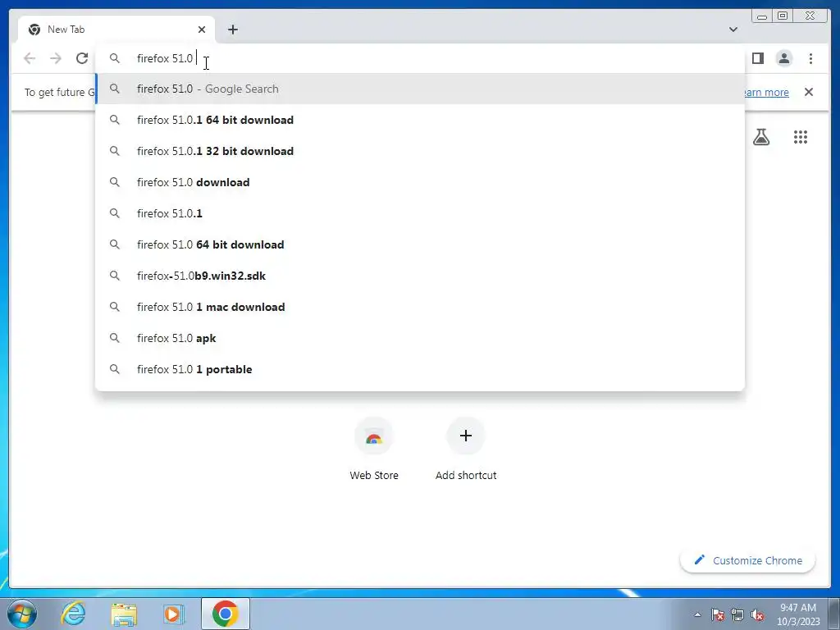Open the Chrome profile avatar

[784, 58]
